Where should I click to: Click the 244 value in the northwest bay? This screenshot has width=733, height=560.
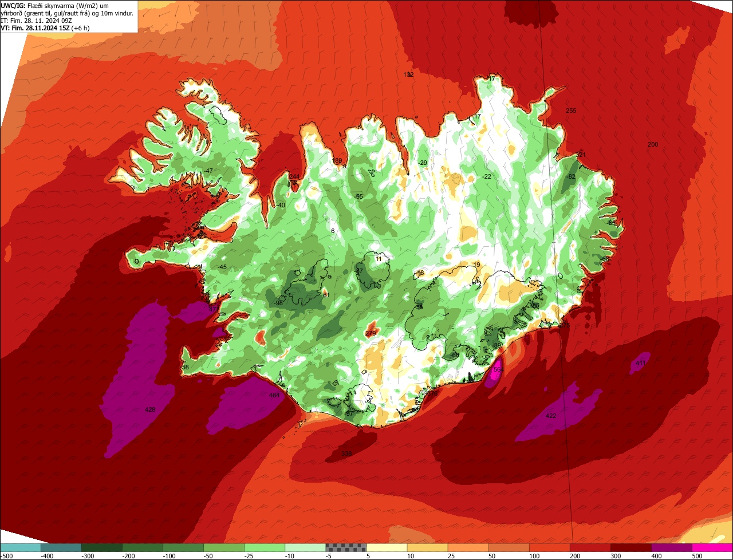(294, 176)
